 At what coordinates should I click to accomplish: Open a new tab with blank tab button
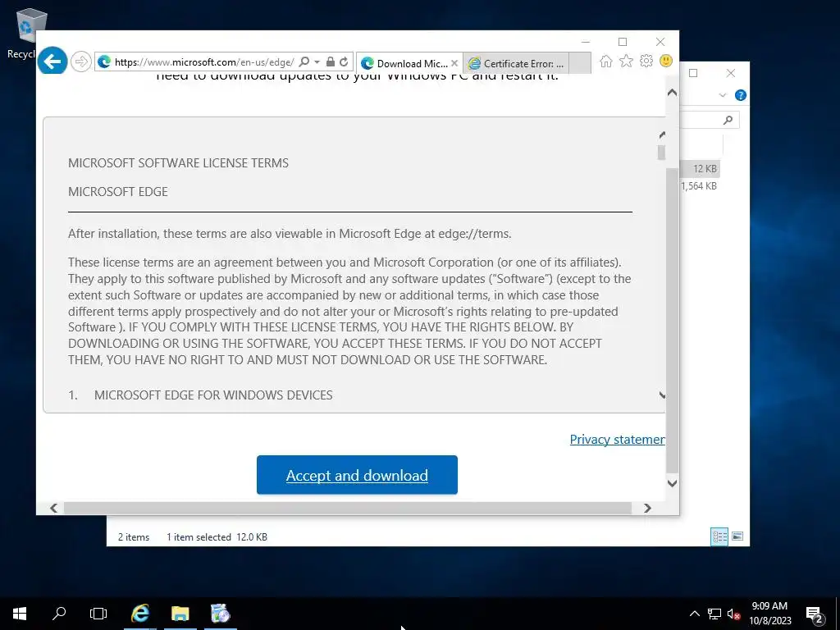[x=580, y=62]
